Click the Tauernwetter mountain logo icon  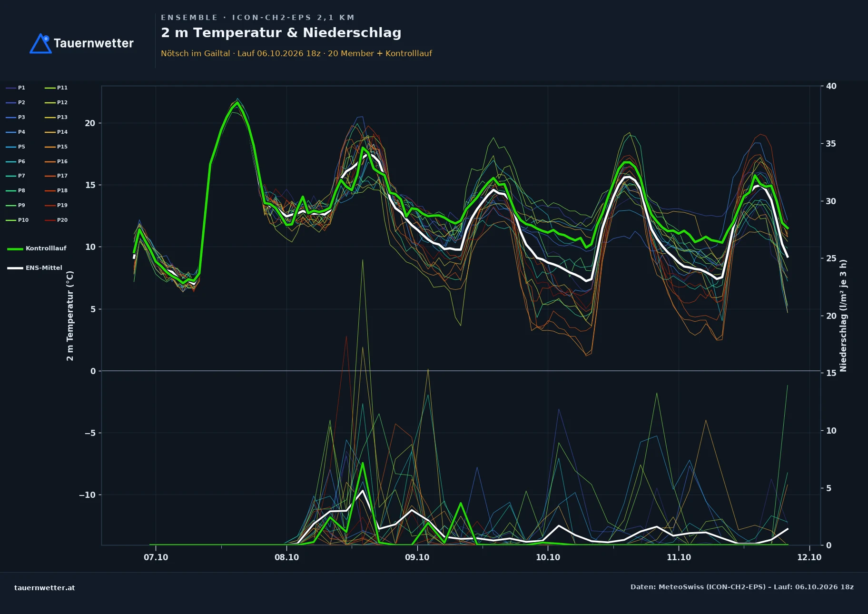tap(40, 43)
